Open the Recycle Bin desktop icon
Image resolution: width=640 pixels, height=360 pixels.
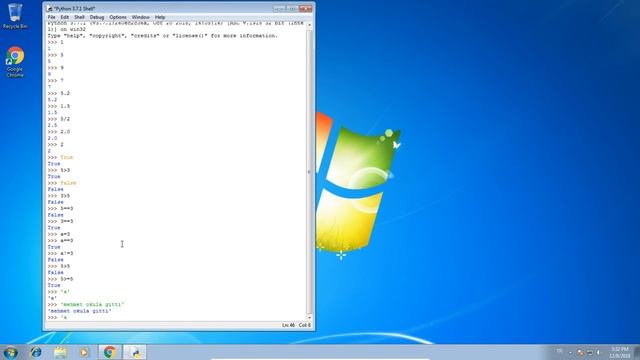tap(15, 16)
